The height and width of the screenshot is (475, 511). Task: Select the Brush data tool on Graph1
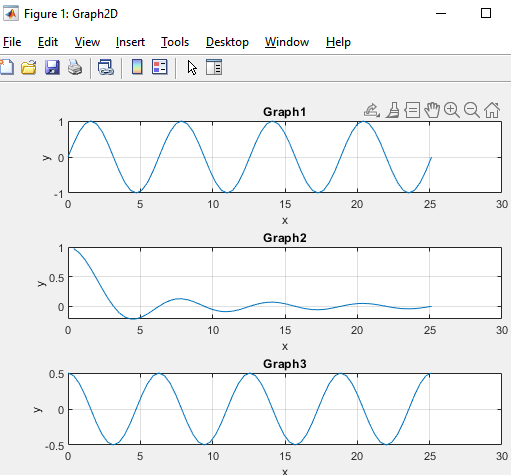pyautogui.click(x=393, y=110)
